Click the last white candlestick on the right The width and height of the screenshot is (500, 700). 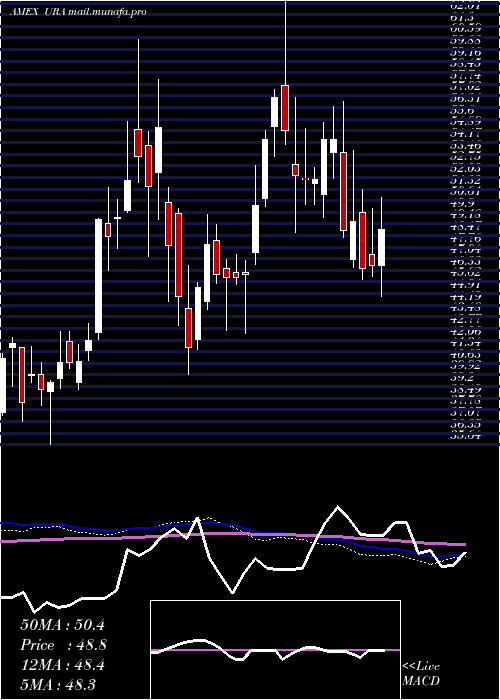point(381,248)
